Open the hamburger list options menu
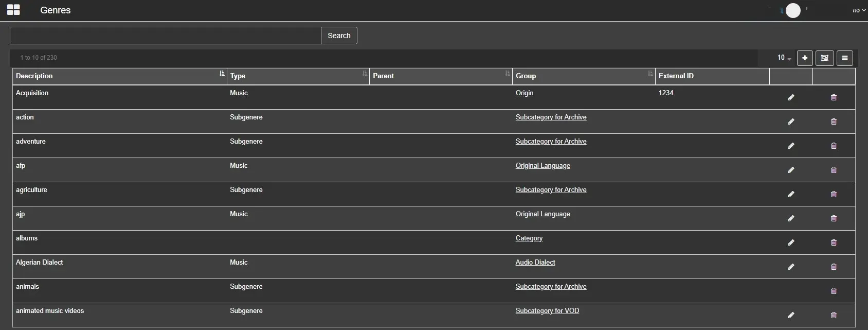Viewport: 868px width, 330px height. pyautogui.click(x=844, y=58)
